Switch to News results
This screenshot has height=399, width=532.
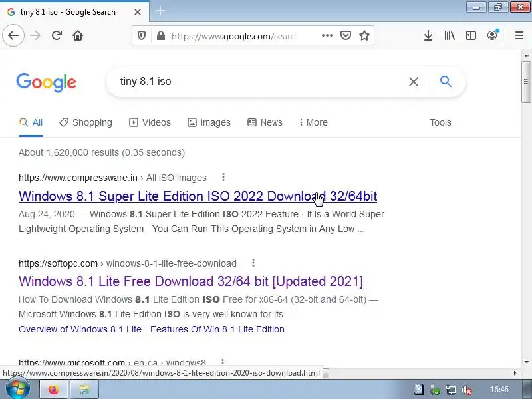tap(265, 122)
